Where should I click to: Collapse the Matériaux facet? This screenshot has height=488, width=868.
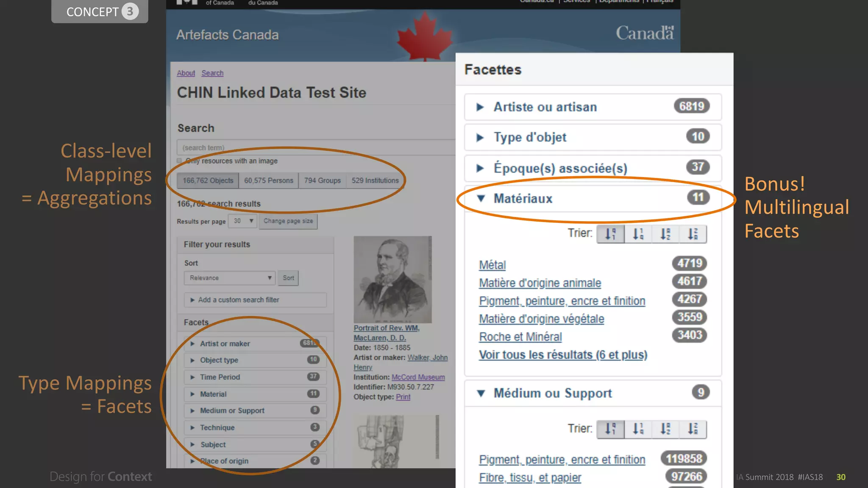point(523,198)
